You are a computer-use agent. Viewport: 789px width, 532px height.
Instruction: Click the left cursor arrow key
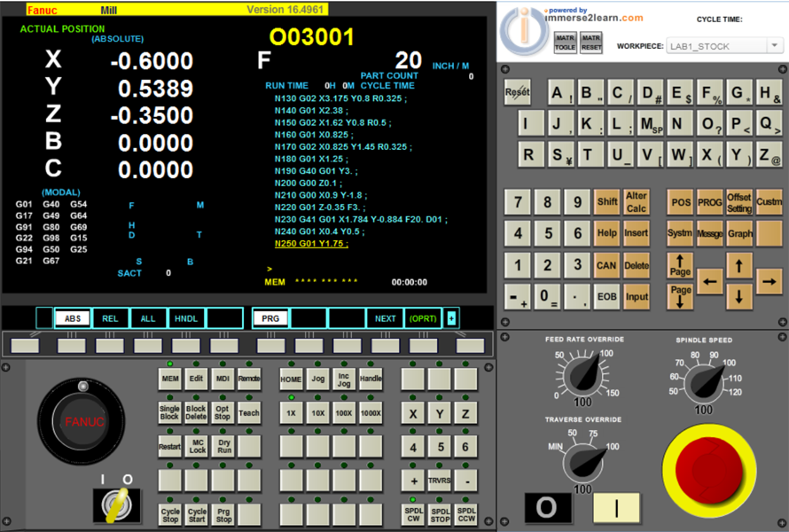coord(709,281)
